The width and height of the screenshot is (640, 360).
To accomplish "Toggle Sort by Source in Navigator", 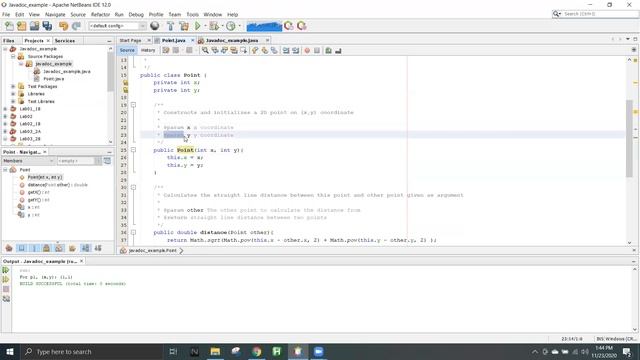I will pos(98,248).
